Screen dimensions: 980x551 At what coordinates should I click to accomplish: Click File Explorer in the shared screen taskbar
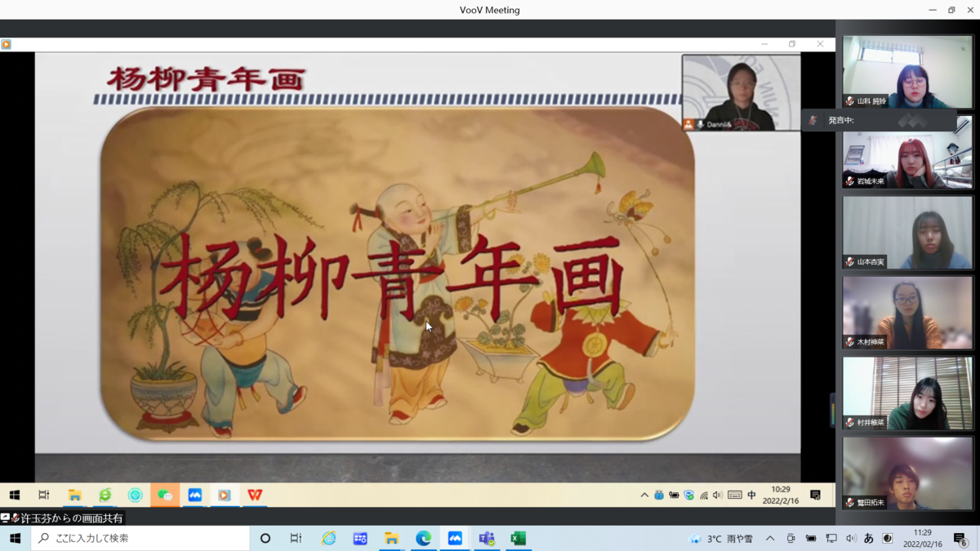[x=75, y=495]
